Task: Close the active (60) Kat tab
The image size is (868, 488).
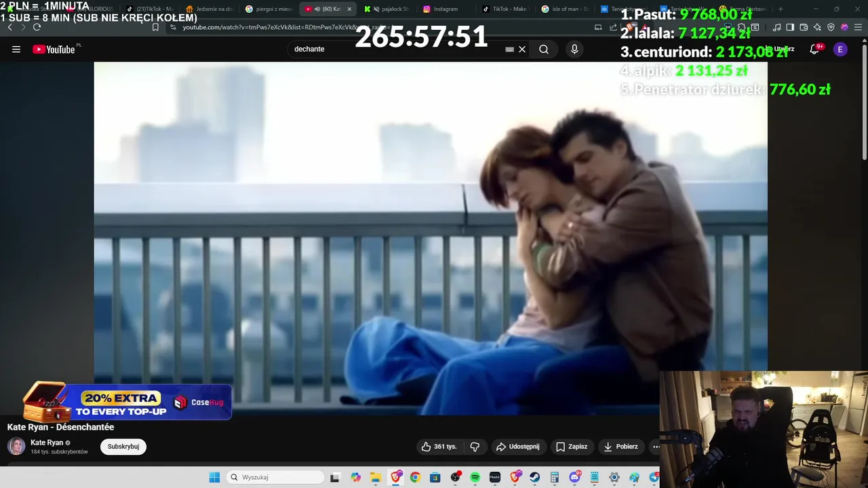Action: (x=349, y=9)
